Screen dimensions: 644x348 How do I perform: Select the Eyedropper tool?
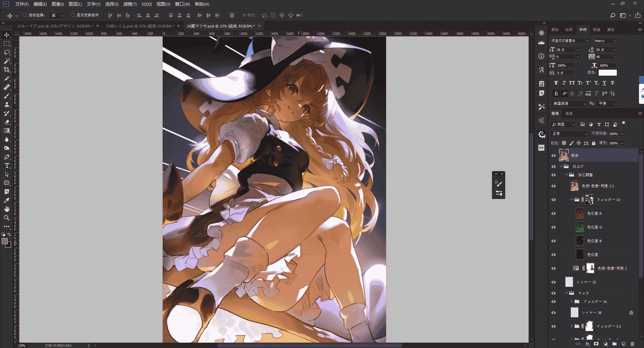click(x=7, y=200)
